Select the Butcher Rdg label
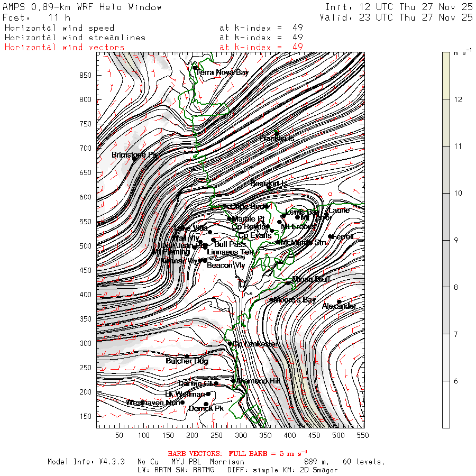Viewport: 476px width, 476px height. [187, 361]
